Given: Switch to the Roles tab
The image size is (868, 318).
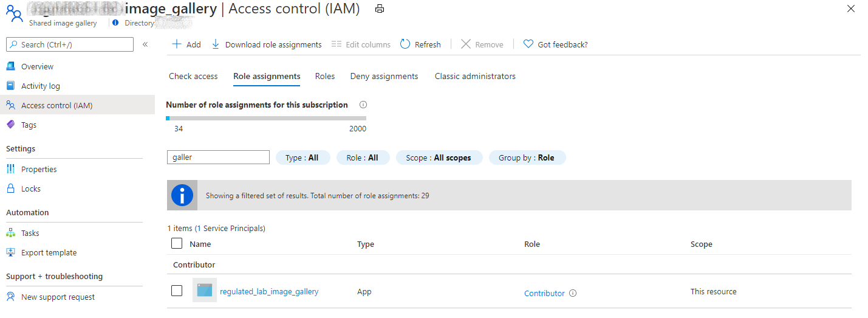Looking at the screenshot, I should click(x=325, y=76).
